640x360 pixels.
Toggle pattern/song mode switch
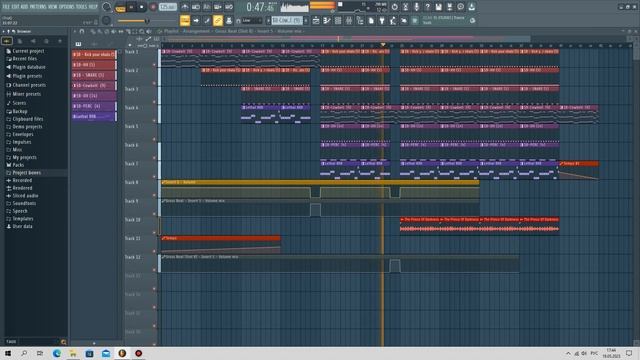[x=120, y=7]
